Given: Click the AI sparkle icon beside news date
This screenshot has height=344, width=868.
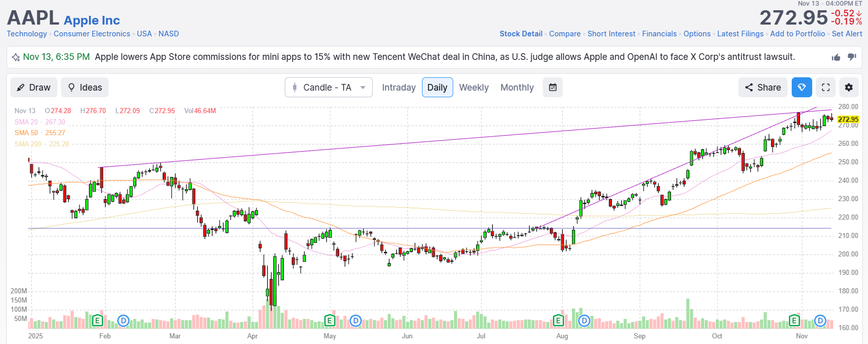Looking at the screenshot, I should coord(16,57).
